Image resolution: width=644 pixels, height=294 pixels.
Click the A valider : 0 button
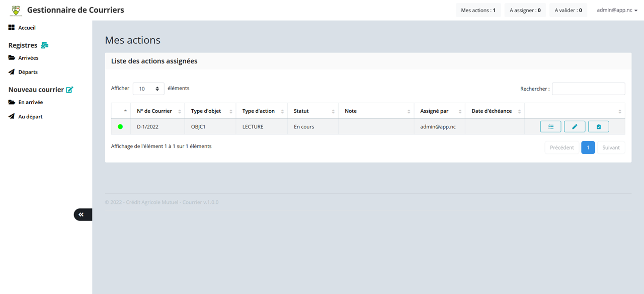click(568, 10)
